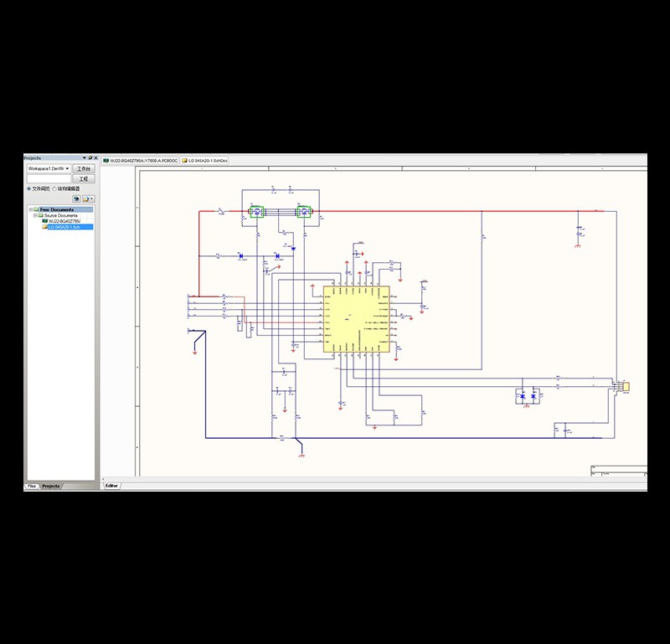Click the left green MOSFET symbol

pos(257,212)
